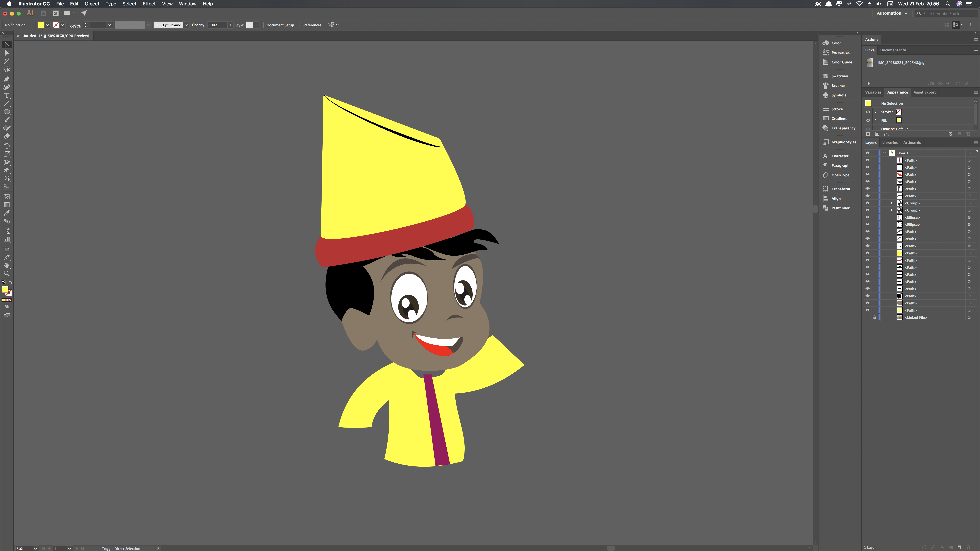The height and width of the screenshot is (551, 980).
Task: Select the Lasso tool
Action: (7, 70)
